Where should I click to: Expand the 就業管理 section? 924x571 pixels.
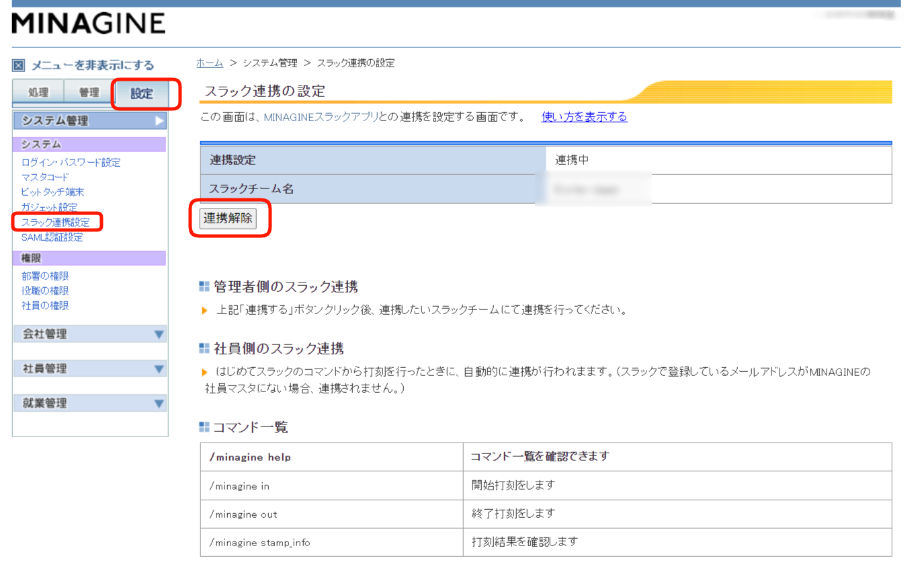tap(90, 404)
